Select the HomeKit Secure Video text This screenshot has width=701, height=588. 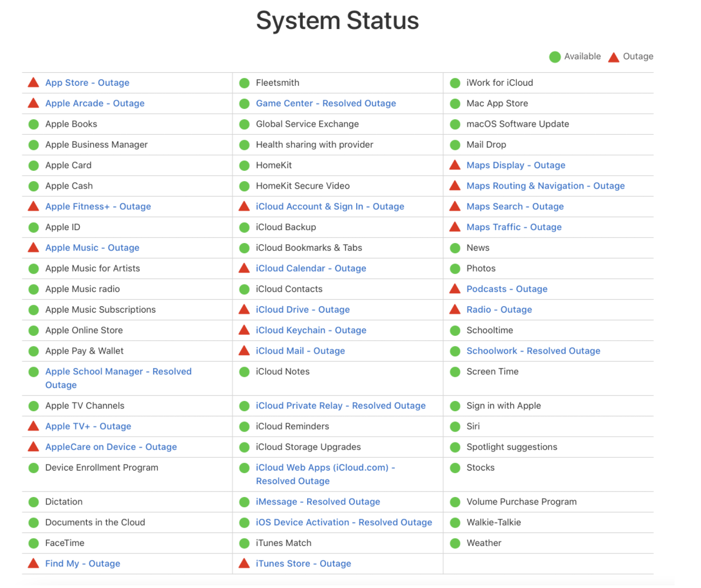coord(303,186)
